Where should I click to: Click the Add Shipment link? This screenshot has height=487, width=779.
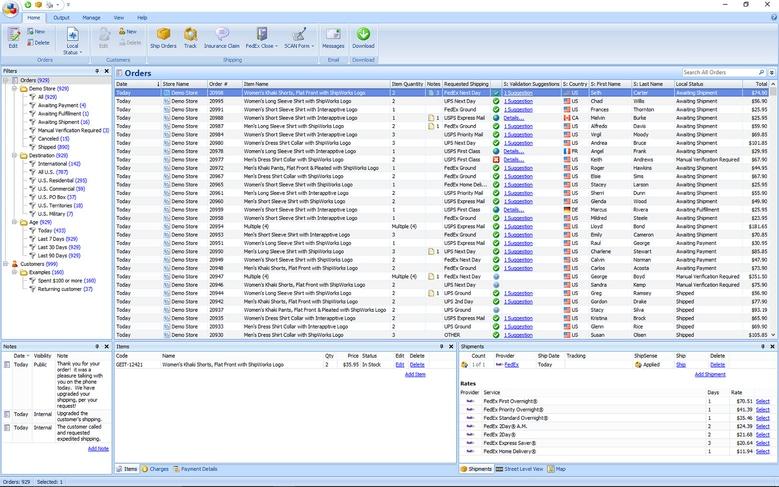[x=710, y=375]
